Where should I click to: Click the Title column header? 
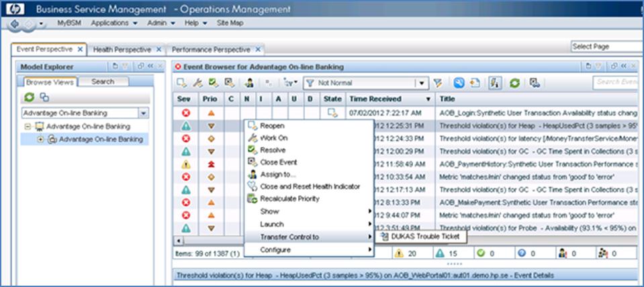point(538,99)
